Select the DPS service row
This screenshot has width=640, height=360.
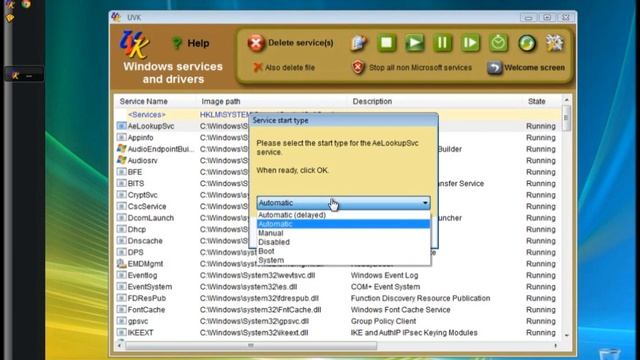click(x=338, y=252)
